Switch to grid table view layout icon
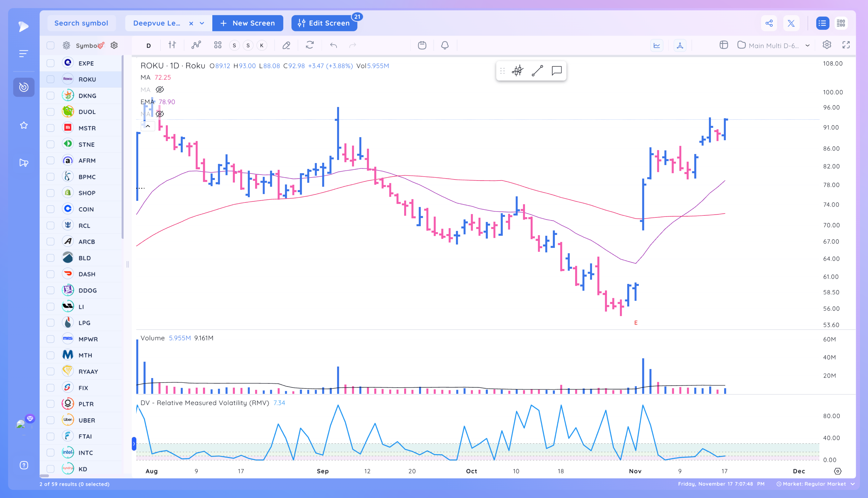Viewport: 868px width, 498px height. click(841, 23)
